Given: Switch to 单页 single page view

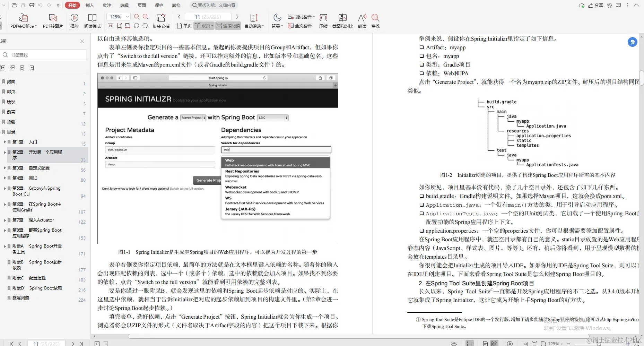Looking at the screenshot, I should tap(184, 25).
